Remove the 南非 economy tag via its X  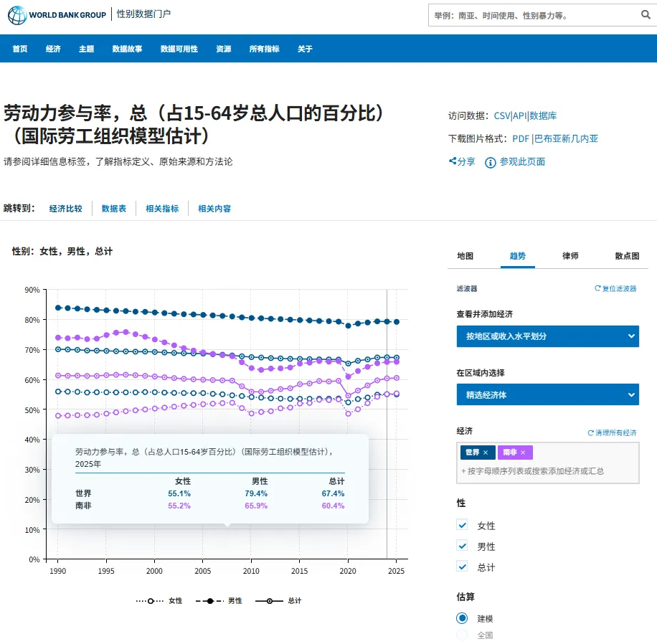[523, 453]
